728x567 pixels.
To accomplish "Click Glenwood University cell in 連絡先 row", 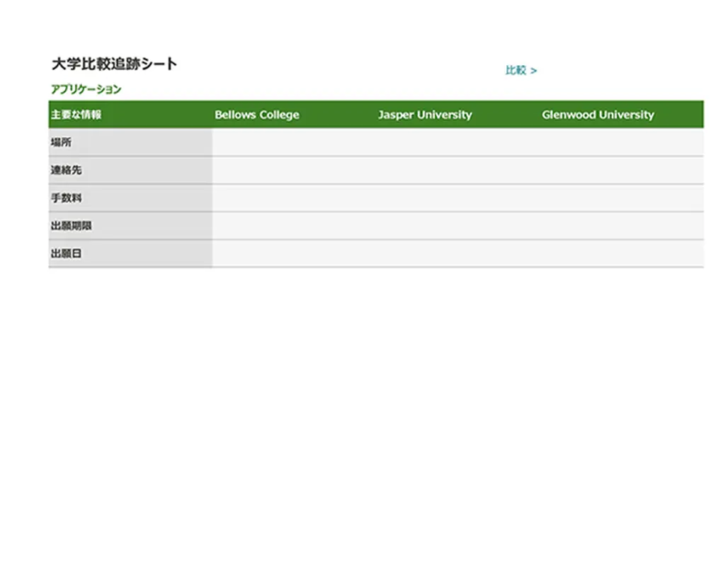I will click(x=622, y=170).
